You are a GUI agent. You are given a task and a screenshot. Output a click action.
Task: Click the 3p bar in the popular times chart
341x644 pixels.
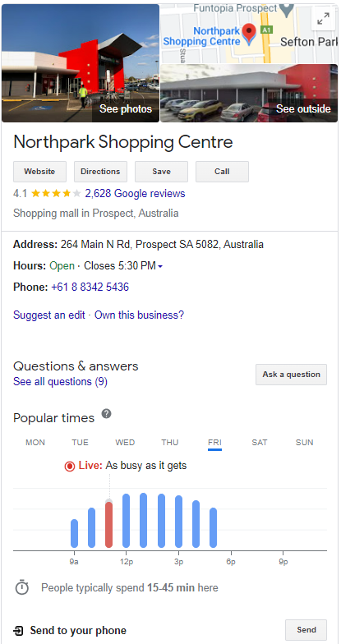(179, 522)
